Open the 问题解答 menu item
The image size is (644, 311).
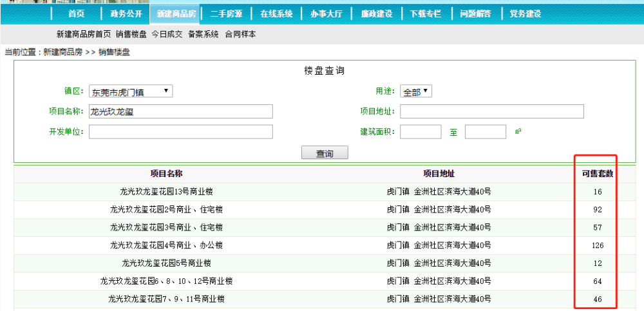click(475, 14)
